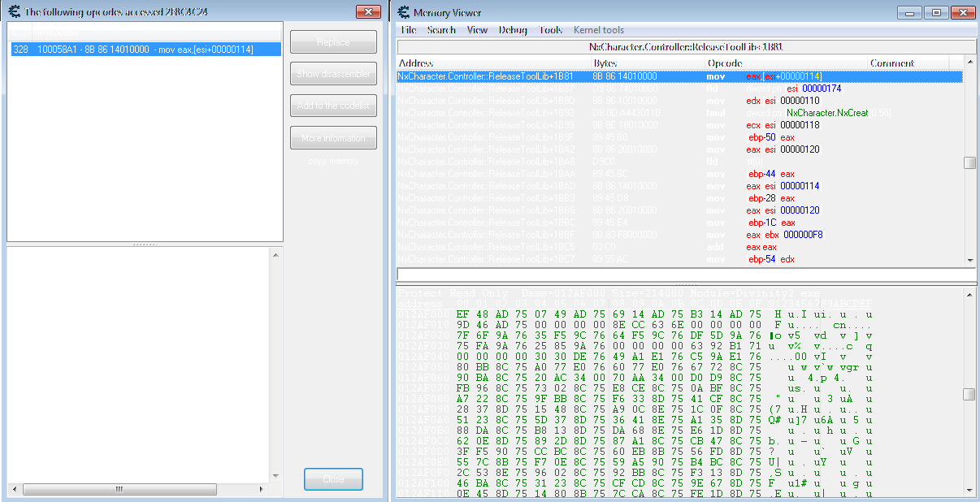This screenshot has width=980, height=502.
Task: Click the hex dump scrollbar up arrow
Action: click(x=969, y=292)
